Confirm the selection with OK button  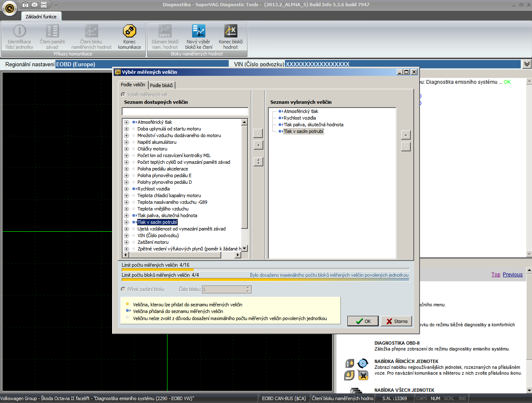click(363, 321)
